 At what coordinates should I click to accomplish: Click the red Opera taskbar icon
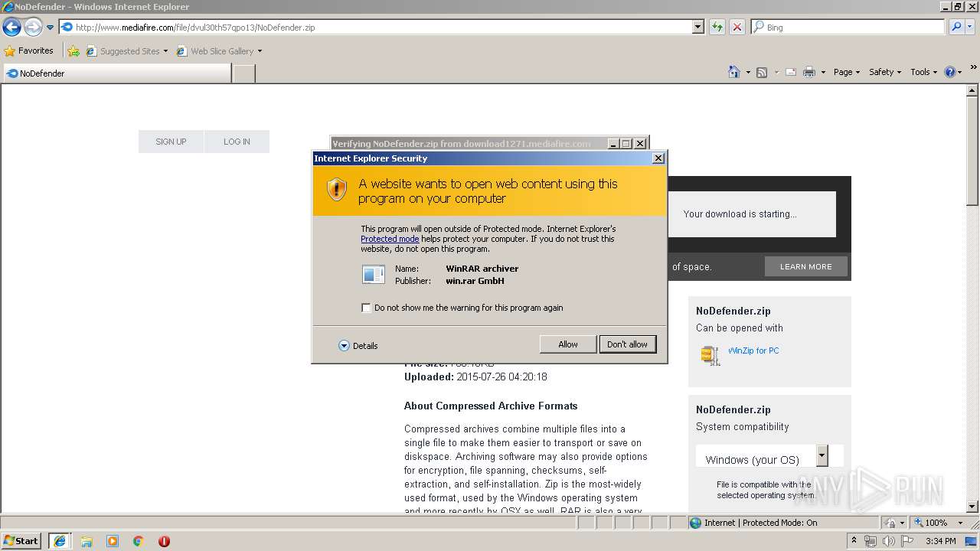(x=164, y=541)
